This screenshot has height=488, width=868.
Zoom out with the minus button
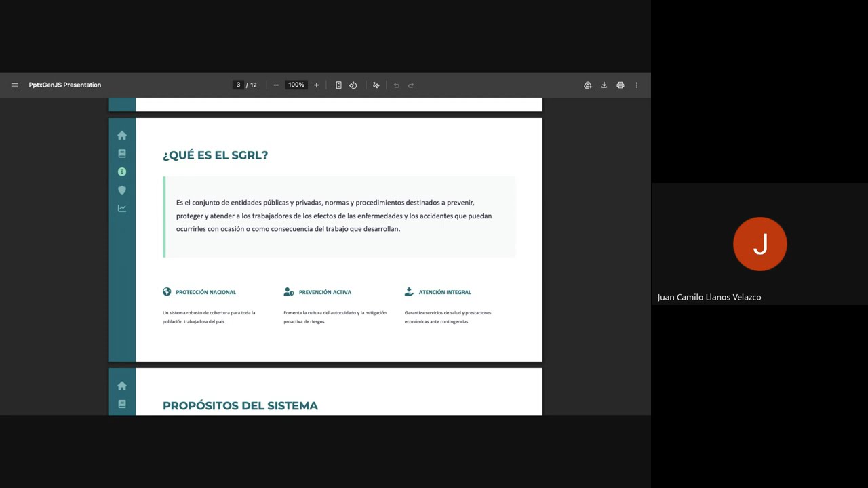click(276, 85)
